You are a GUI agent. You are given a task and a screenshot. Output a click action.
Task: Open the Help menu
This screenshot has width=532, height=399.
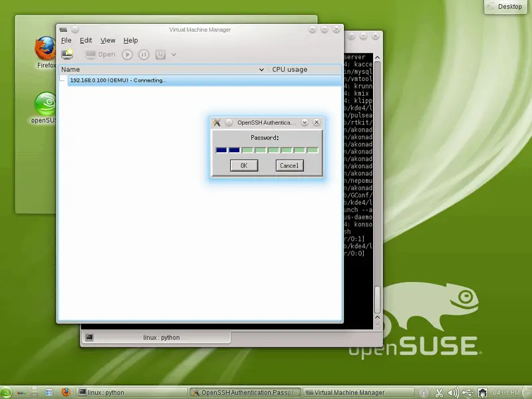point(130,41)
